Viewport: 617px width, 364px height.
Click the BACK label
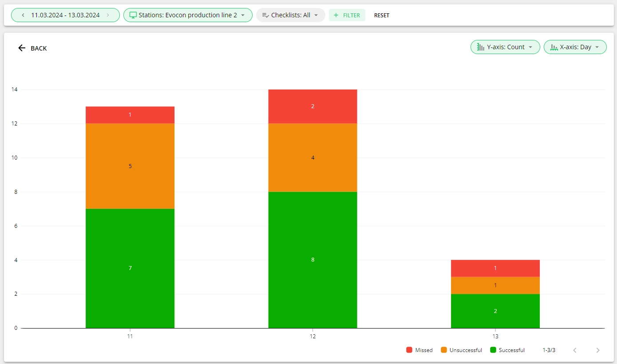(x=39, y=48)
